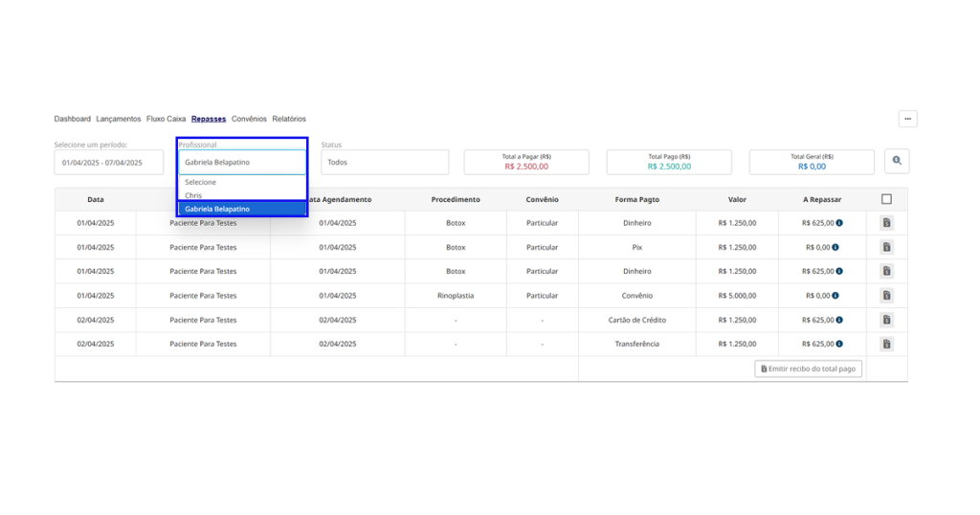Click the A Repassar column header
This screenshot has height=515, width=980.
click(822, 199)
